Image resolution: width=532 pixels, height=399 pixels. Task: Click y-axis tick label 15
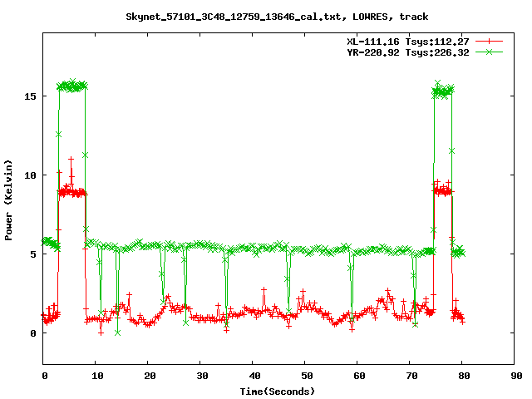[x=30, y=96]
